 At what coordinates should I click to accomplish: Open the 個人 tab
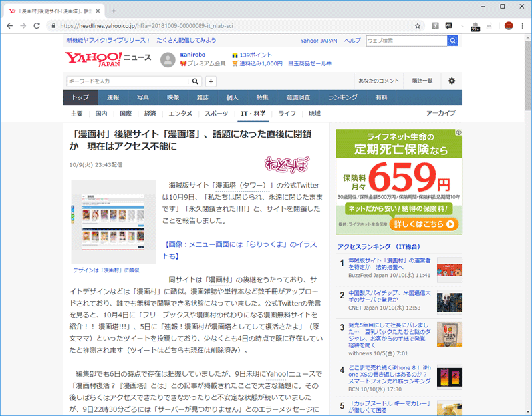[232, 97]
